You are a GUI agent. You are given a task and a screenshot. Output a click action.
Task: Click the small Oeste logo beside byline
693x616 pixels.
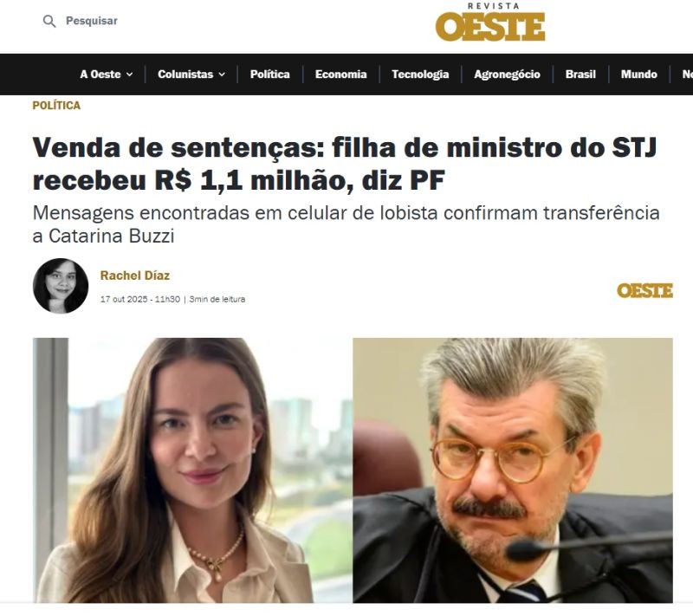coord(644,291)
